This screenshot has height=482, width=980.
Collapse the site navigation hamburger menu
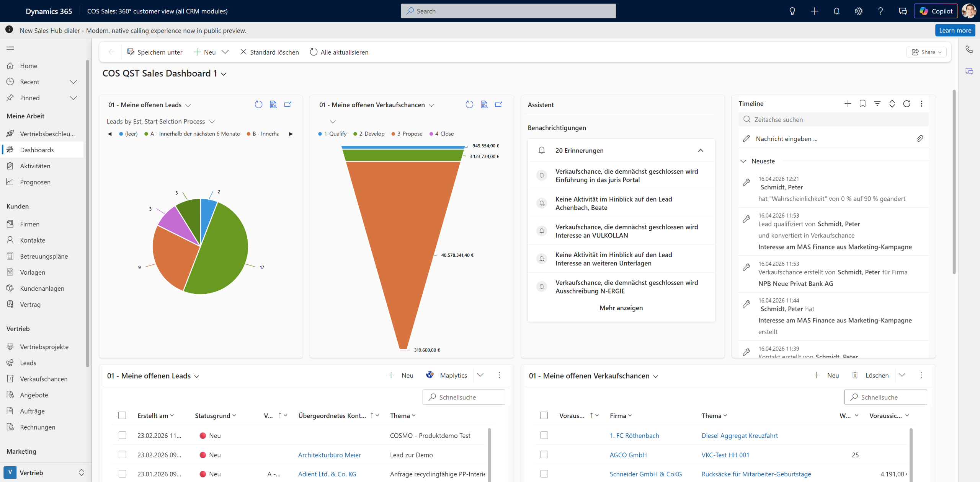(10, 48)
